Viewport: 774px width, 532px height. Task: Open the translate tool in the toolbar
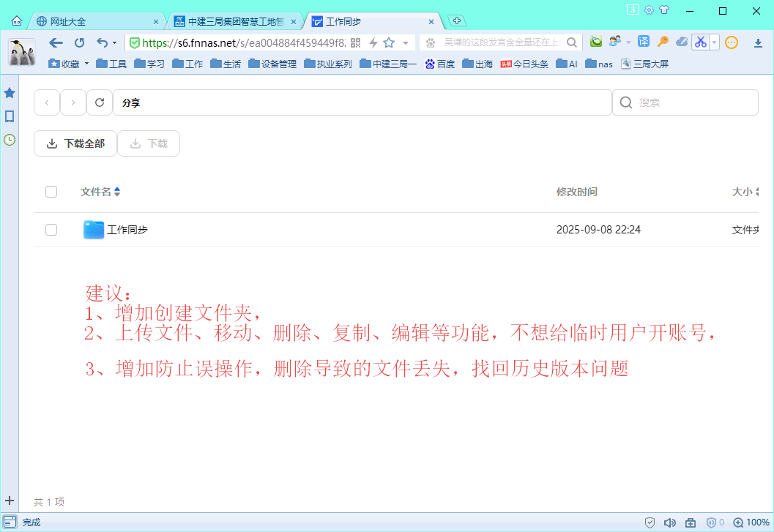645,42
